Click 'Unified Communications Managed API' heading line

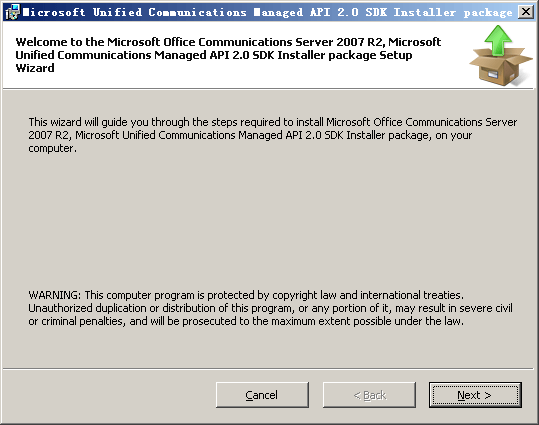tap(214, 55)
